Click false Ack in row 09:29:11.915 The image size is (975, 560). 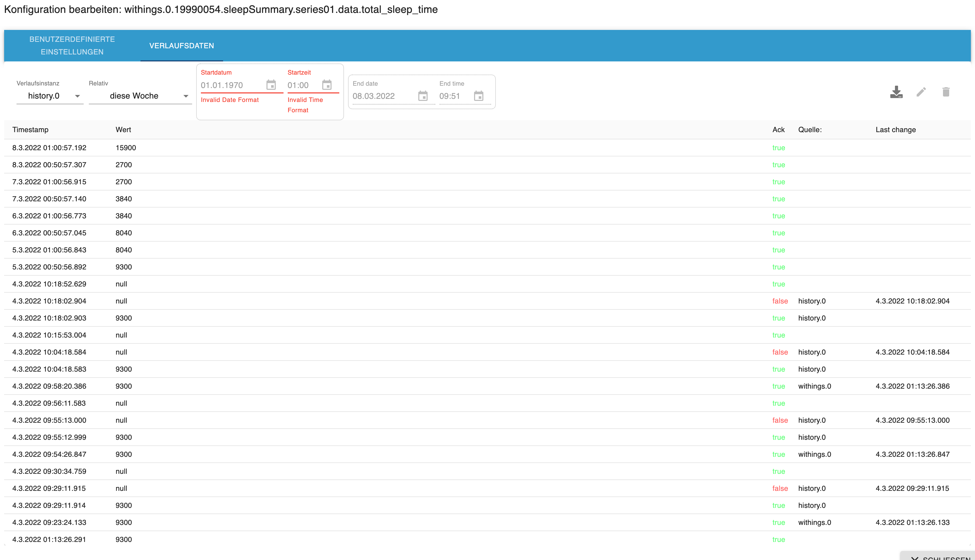[780, 488]
